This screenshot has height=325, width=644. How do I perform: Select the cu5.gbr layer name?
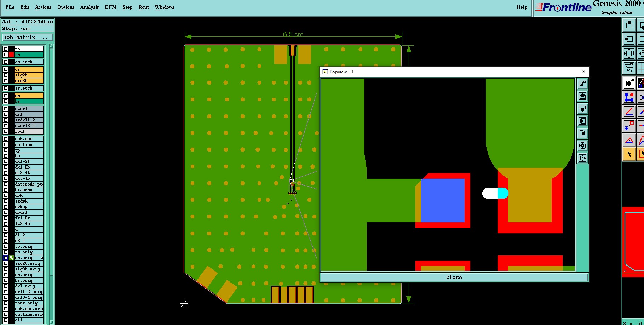point(29,139)
